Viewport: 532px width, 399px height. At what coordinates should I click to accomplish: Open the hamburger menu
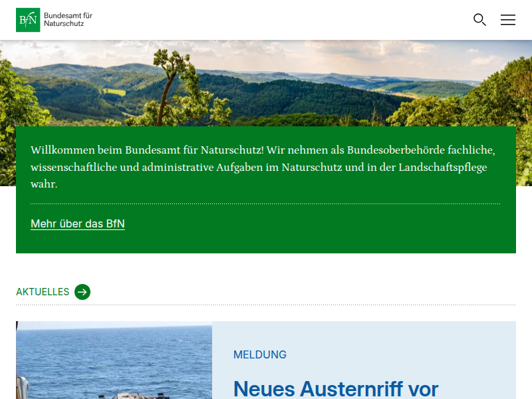point(507,20)
